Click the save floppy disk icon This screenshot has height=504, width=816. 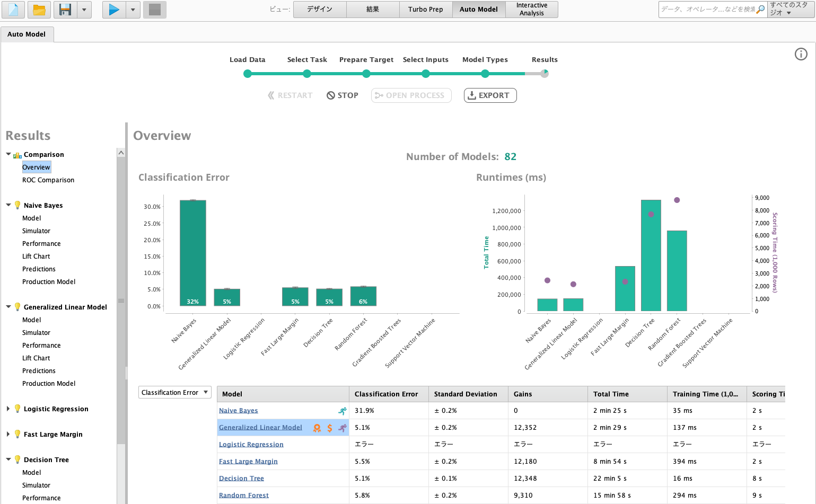65,10
